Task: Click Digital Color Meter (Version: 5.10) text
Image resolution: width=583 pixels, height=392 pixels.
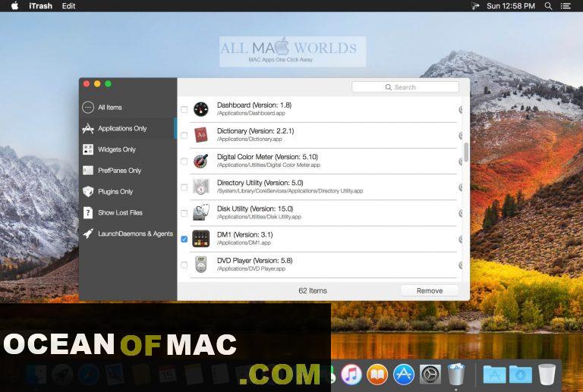Action: coord(267,157)
